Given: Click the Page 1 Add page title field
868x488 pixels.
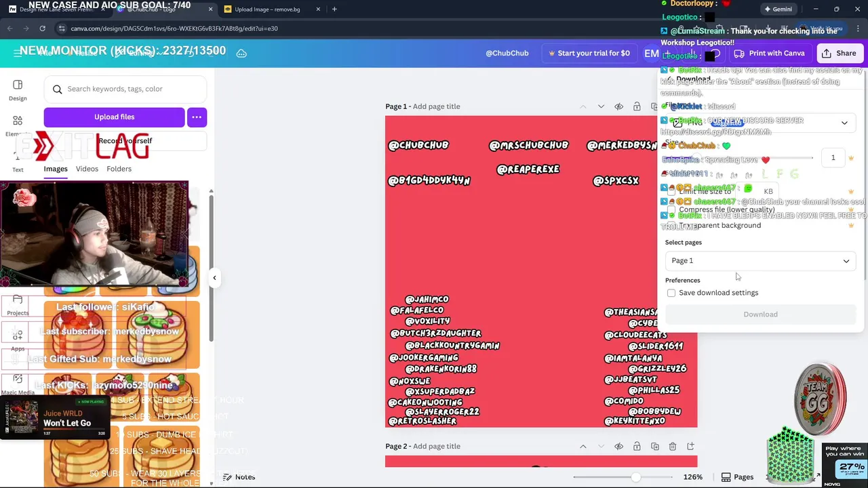Looking at the screenshot, I should click(436, 106).
